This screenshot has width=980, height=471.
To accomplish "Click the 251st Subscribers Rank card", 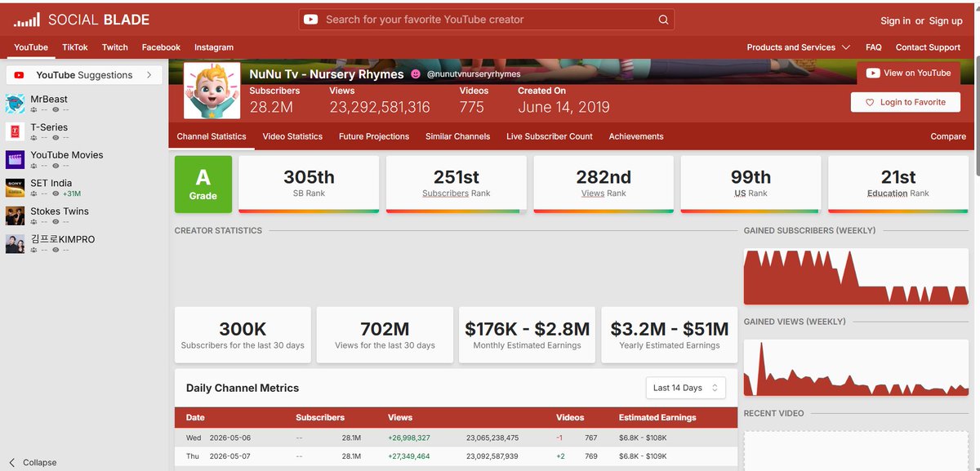I will pyautogui.click(x=456, y=184).
